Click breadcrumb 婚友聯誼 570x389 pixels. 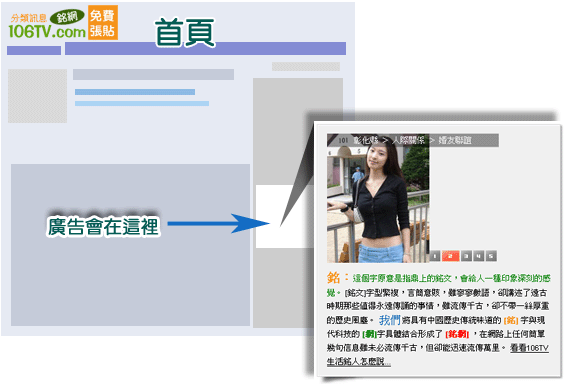pyautogui.click(x=455, y=140)
